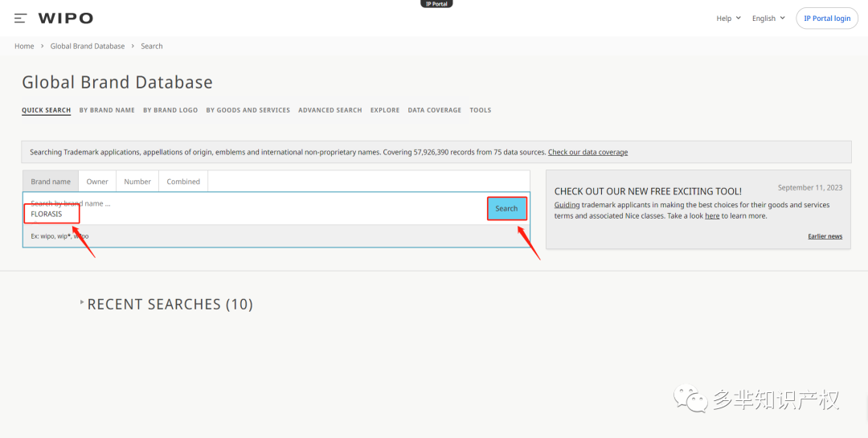Viewport: 868px width, 438px height.
Task: Open the hamburger navigation menu
Action: (20, 18)
